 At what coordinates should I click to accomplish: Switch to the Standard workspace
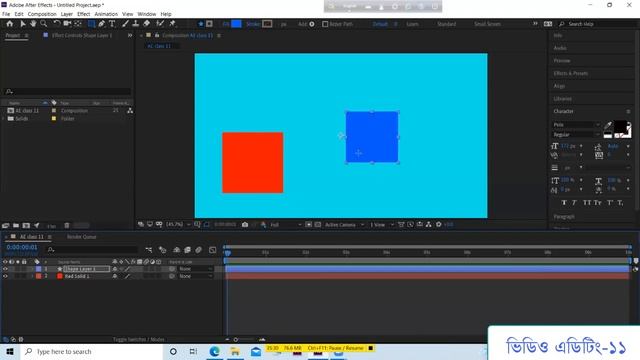tap(447, 24)
